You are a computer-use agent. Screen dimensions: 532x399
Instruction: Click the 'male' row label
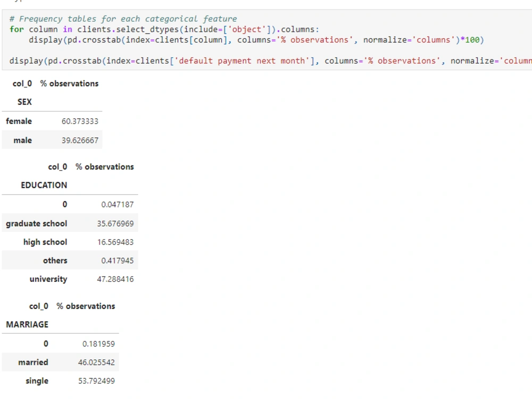pos(23,140)
